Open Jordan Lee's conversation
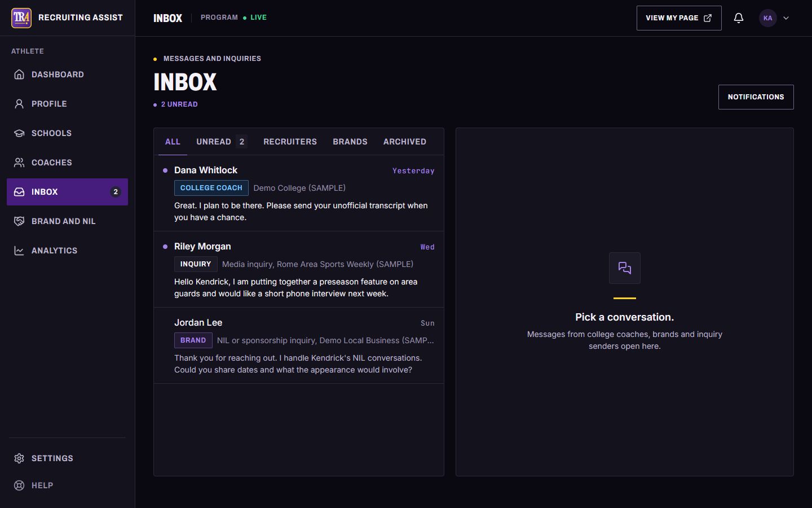 point(299,345)
